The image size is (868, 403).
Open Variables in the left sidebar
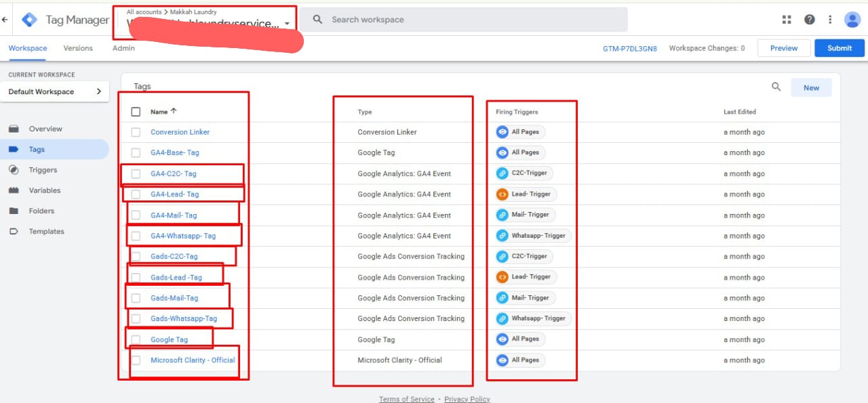click(44, 190)
